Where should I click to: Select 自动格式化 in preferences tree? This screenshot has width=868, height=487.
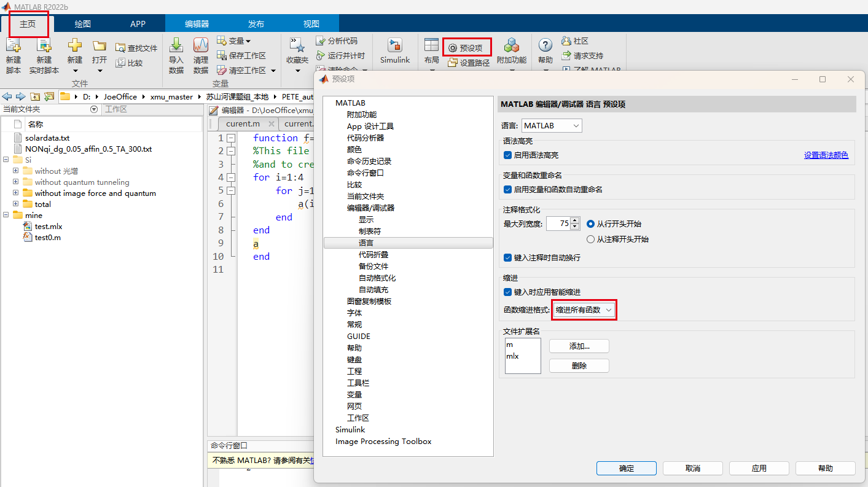click(377, 278)
